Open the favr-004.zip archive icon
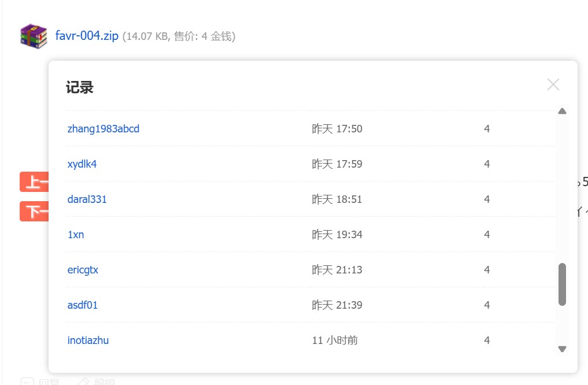Viewport: 588px width, 385px height. pos(34,36)
